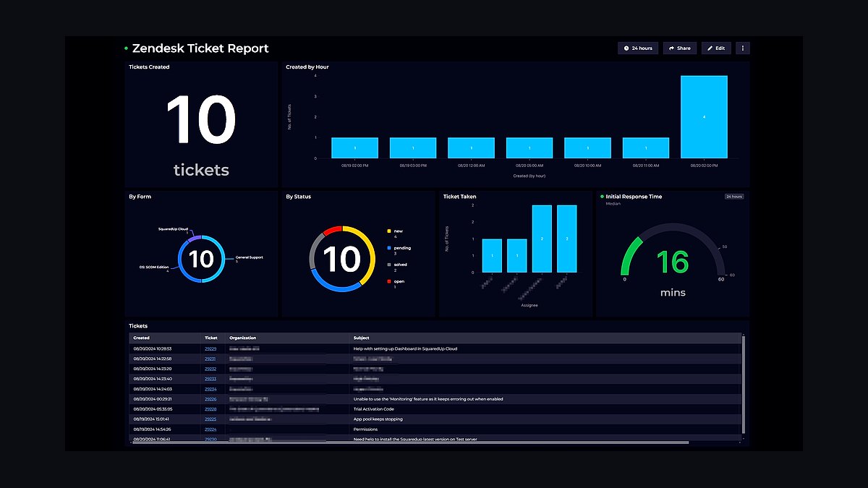This screenshot has height=488, width=868.
Task: Open ticket link 29226
Action: 210,399
